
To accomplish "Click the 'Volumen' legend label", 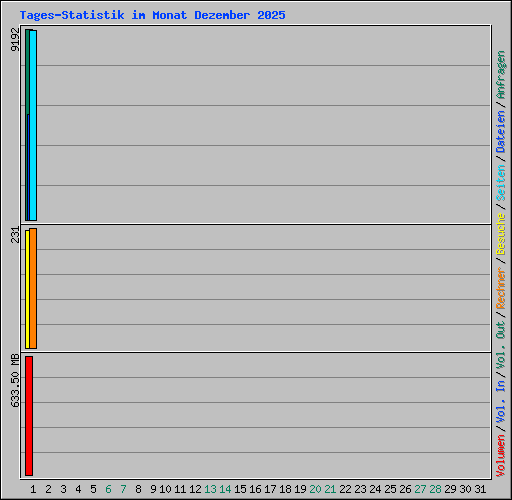I will [x=500, y=456].
